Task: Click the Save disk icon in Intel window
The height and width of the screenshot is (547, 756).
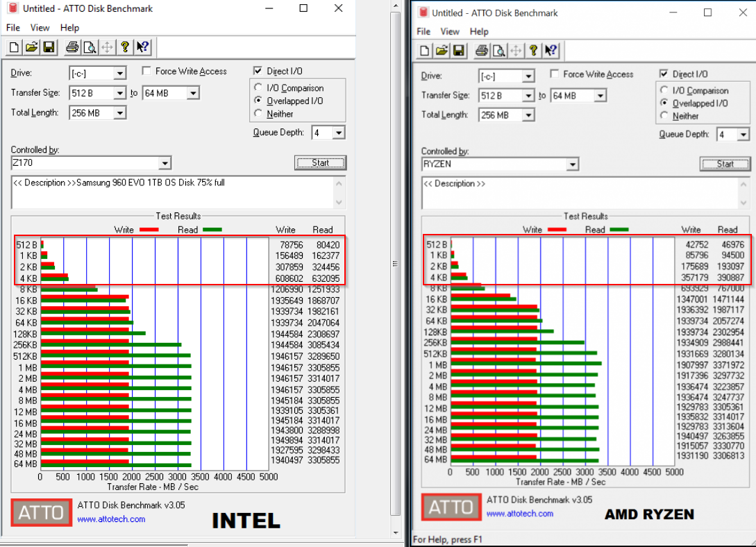Action: [x=48, y=47]
